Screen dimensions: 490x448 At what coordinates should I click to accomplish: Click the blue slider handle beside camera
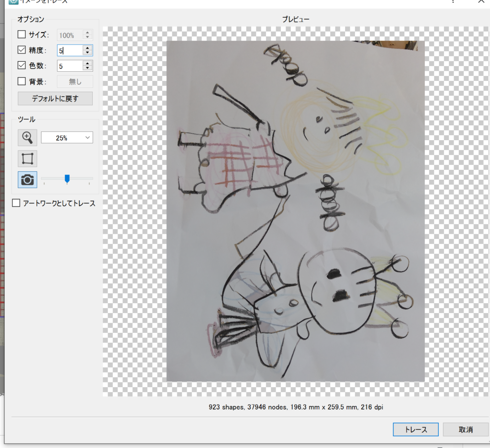click(67, 179)
